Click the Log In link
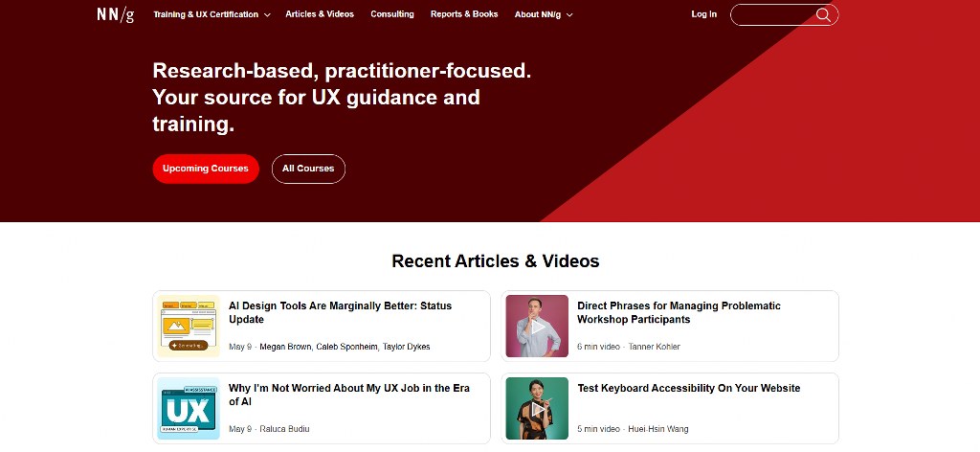Screen dimensions: 980x452 pyautogui.click(x=703, y=13)
